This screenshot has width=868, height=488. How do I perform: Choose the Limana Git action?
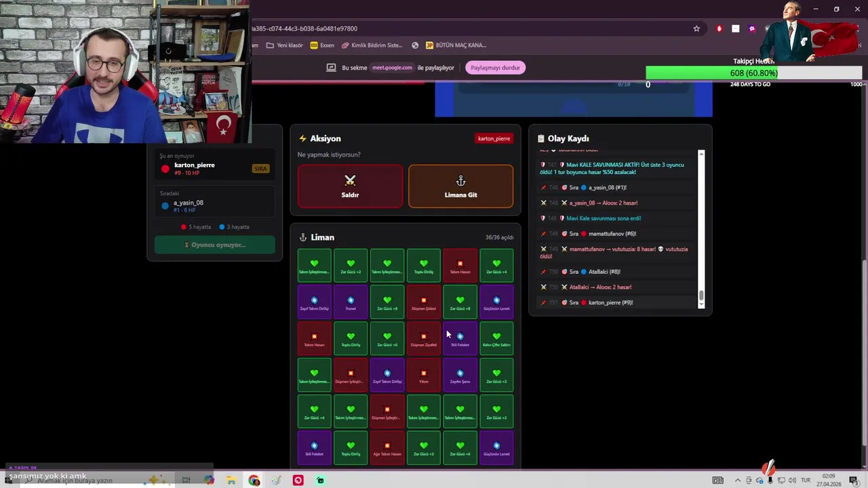(460, 186)
